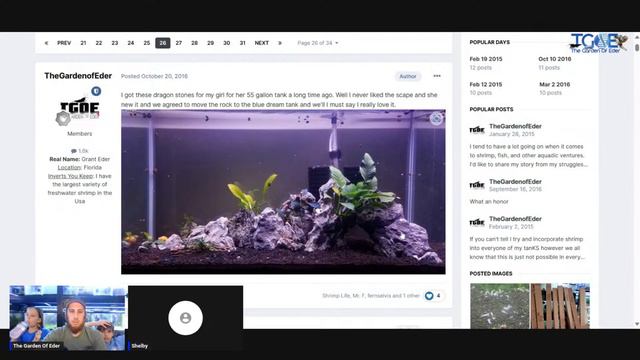Open page 21
The image size is (640, 360).
[83, 43]
